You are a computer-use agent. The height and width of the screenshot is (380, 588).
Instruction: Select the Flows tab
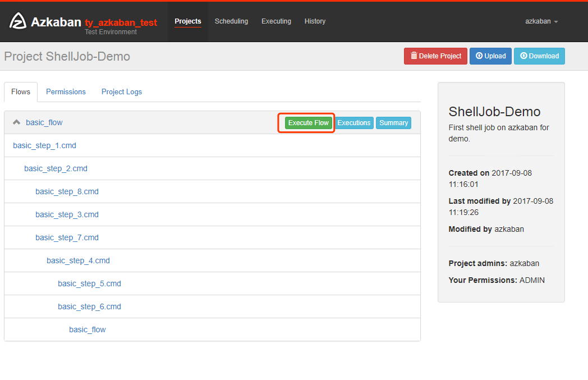pyautogui.click(x=21, y=92)
